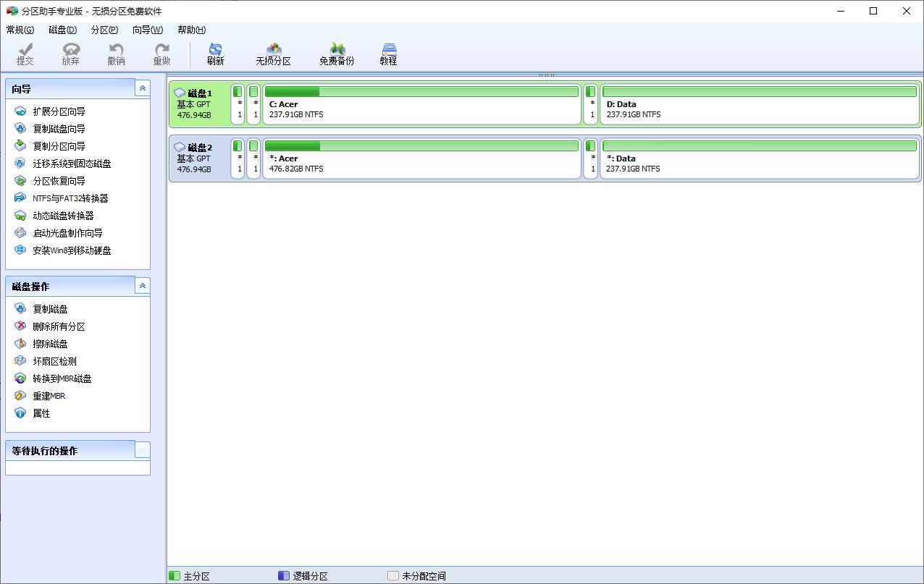Open the 免费备份 toolbar item

coord(337,54)
